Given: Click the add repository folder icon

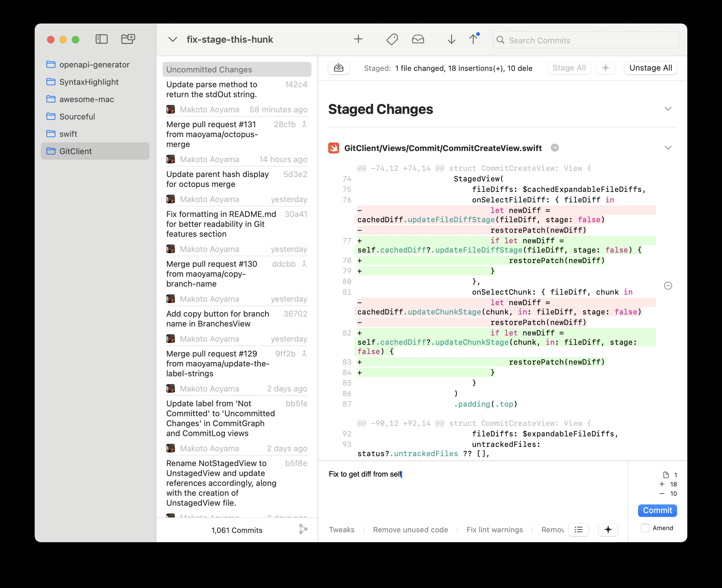Looking at the screenshot, I should (128, 39).
